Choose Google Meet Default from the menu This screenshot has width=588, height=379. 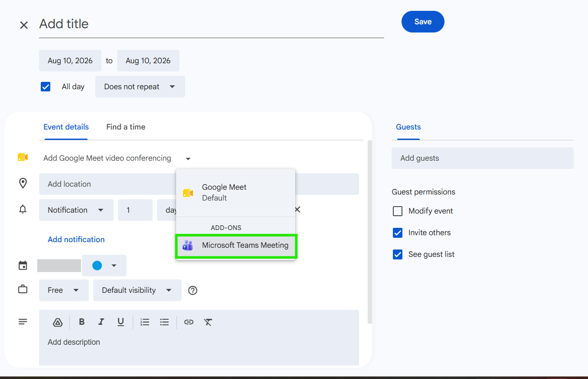236,193
